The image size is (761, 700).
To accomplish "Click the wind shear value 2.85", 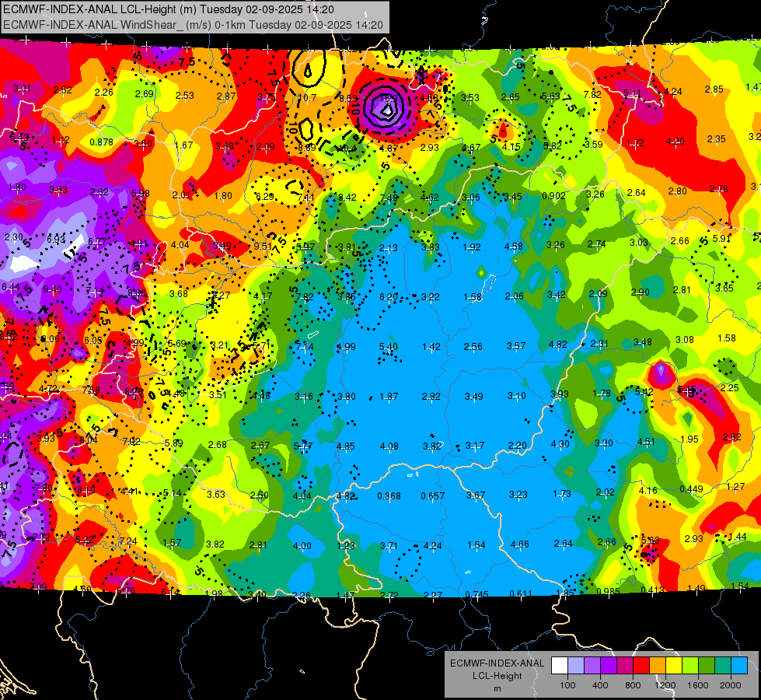I will pyautogui.click(x=714, y=89).
